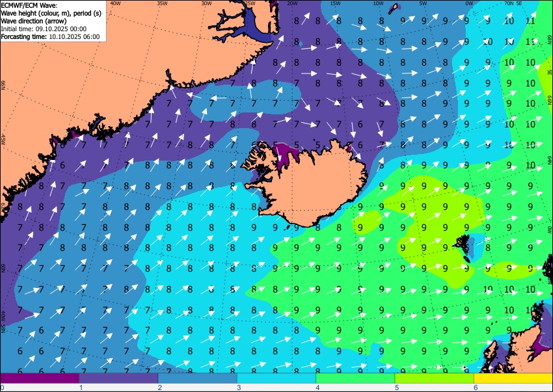Image resolution: width=553 pixels, height=392 pixels.
Task: Click the blue 2–3 m legend swatch
Action: [x=198, y=378]
